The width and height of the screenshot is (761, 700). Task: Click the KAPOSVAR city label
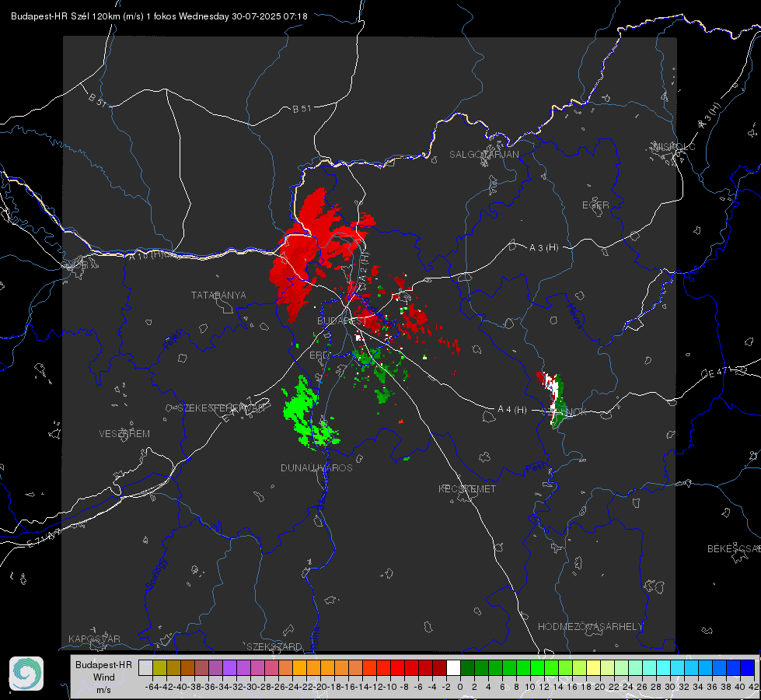[x=94, y=639]
